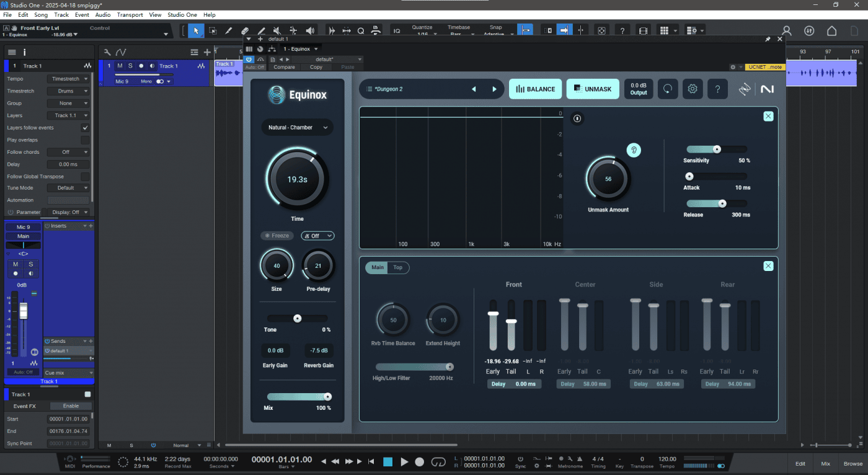
Task: Mute Track 1 in track header
Action: pos(120,66)
